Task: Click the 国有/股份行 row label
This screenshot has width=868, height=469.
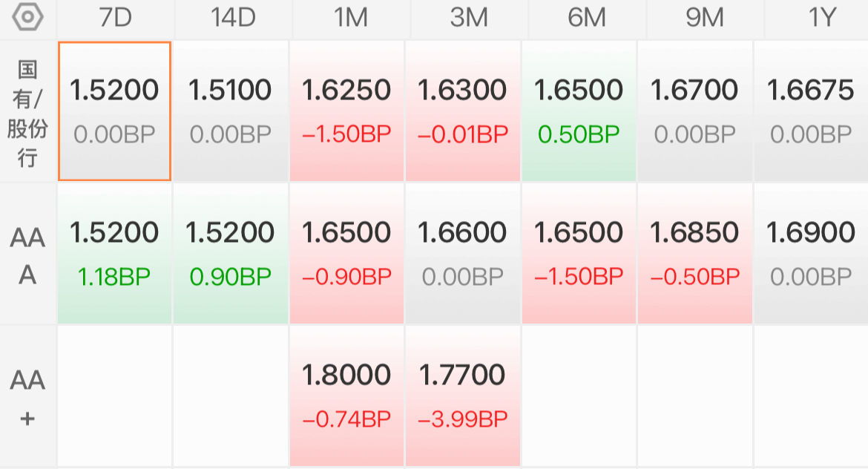Action: point(27,112)
